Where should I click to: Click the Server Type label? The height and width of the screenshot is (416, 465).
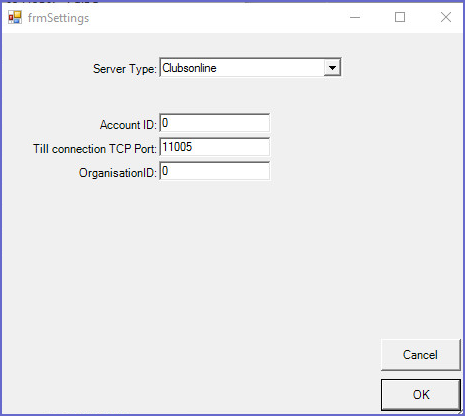pyautogui.click(x=125, y=69)
